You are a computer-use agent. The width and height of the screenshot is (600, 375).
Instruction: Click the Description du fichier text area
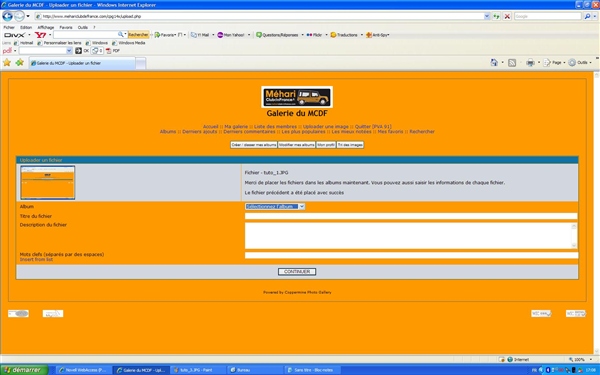coord(411,236)
